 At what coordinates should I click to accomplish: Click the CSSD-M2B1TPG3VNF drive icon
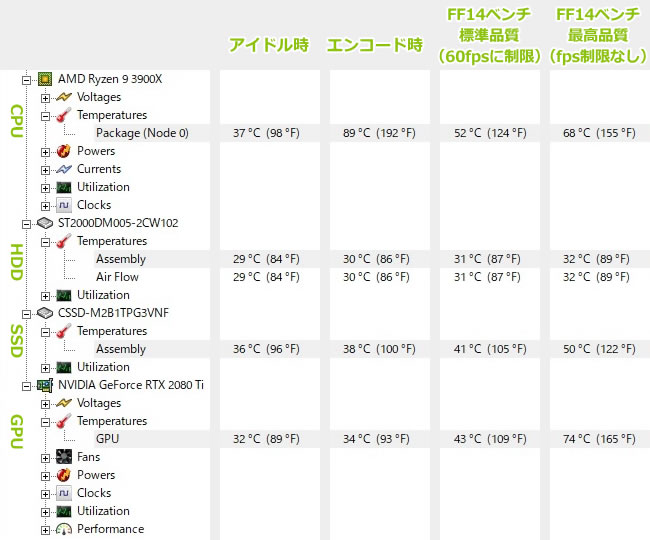click(x=45, y=313)
